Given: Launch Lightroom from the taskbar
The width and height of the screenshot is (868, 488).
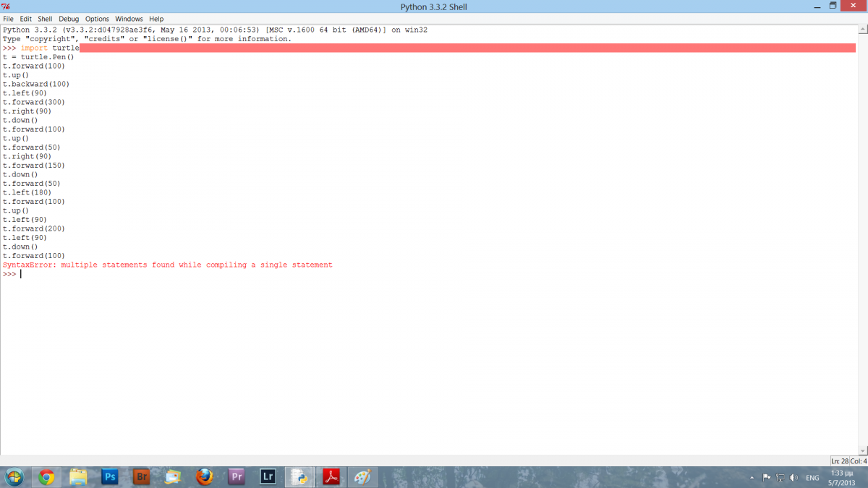Looking at the screenshot, I should click(268, 477).
